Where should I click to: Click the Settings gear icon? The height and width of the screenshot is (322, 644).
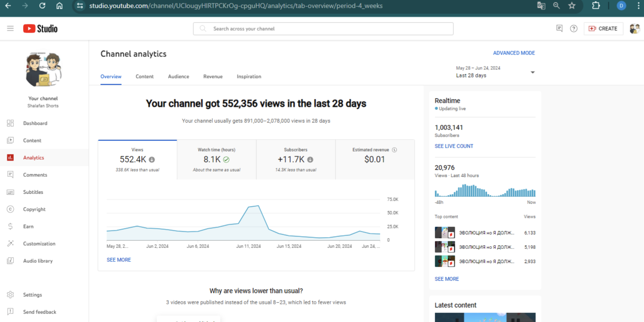pos(10,295)
